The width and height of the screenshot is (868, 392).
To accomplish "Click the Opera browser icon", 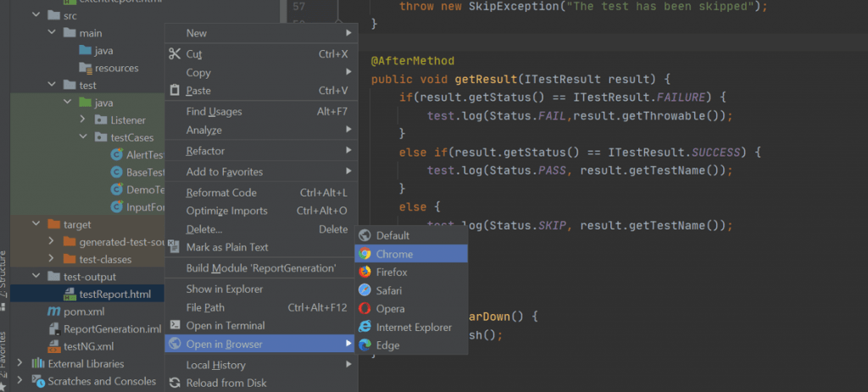I will click(x=364, y=309).
